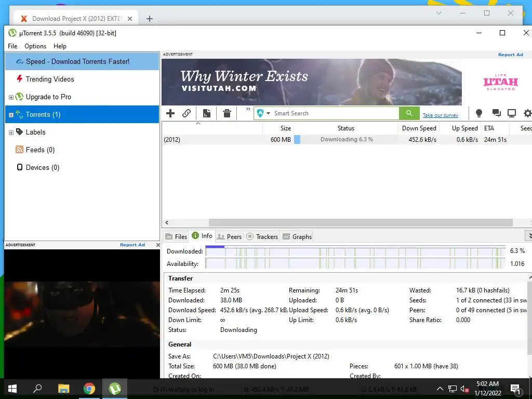This screenshot has height=399, width=532.
Task: Close the Download Project X browser tab
Action: tap(129, 19)
